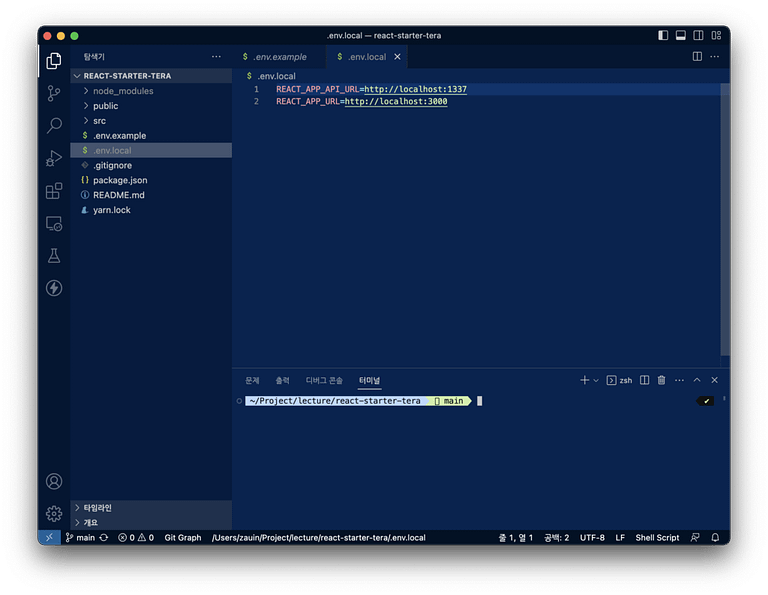
Task: Expand the src folder
Action: click(99, 121)
